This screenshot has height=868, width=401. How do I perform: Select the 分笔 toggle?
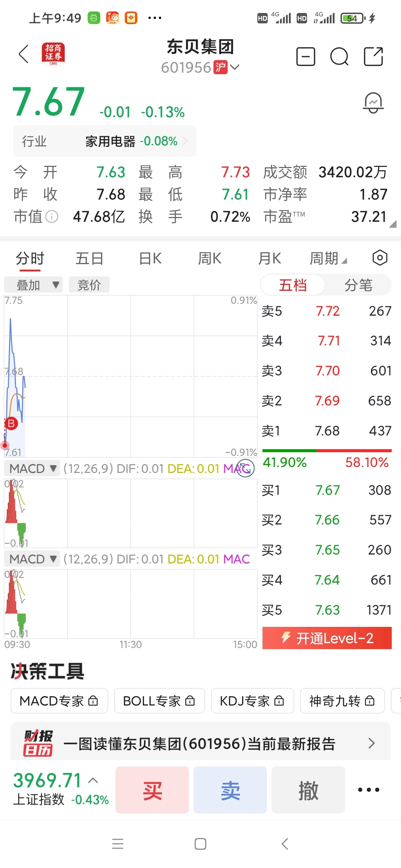[358, 285]
